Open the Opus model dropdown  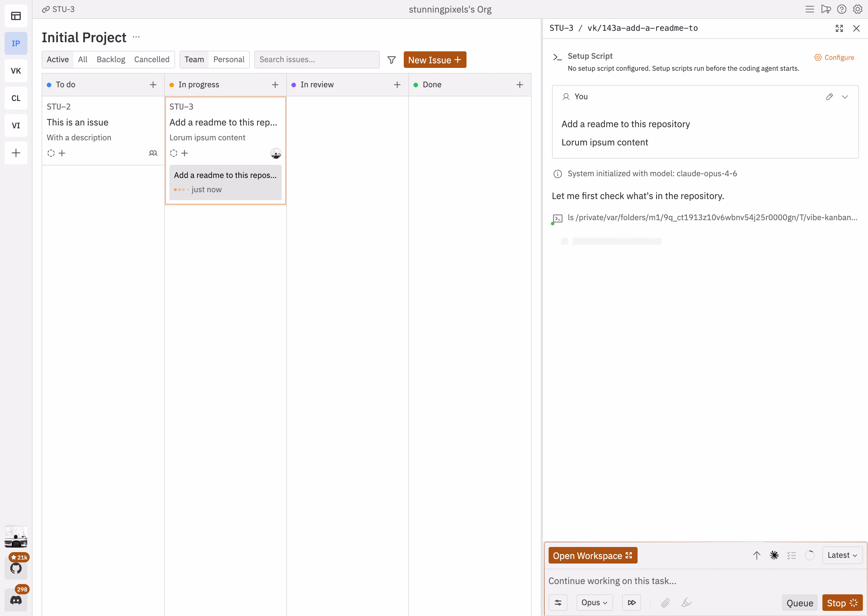click(594, 602)
